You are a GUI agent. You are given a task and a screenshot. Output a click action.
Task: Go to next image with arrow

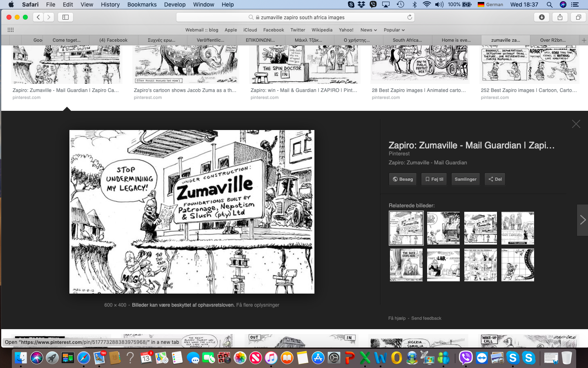(x=583, y=220)
